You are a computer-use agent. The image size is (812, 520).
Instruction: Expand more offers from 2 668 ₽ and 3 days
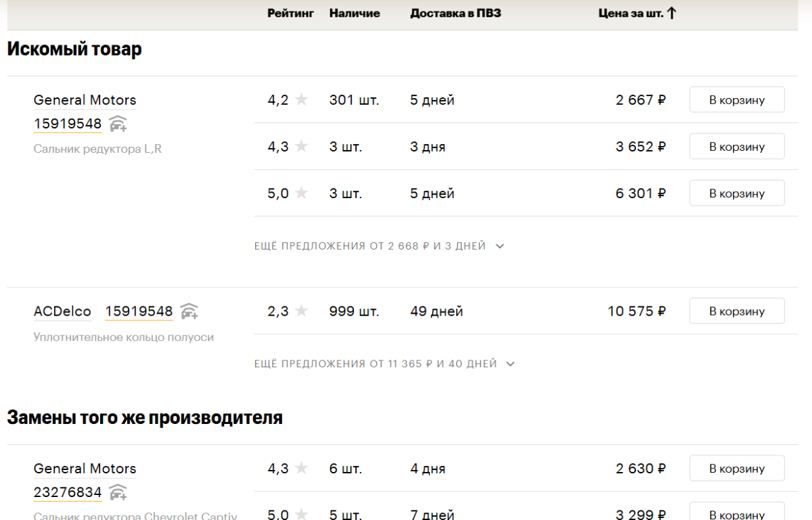pos(379,246)
